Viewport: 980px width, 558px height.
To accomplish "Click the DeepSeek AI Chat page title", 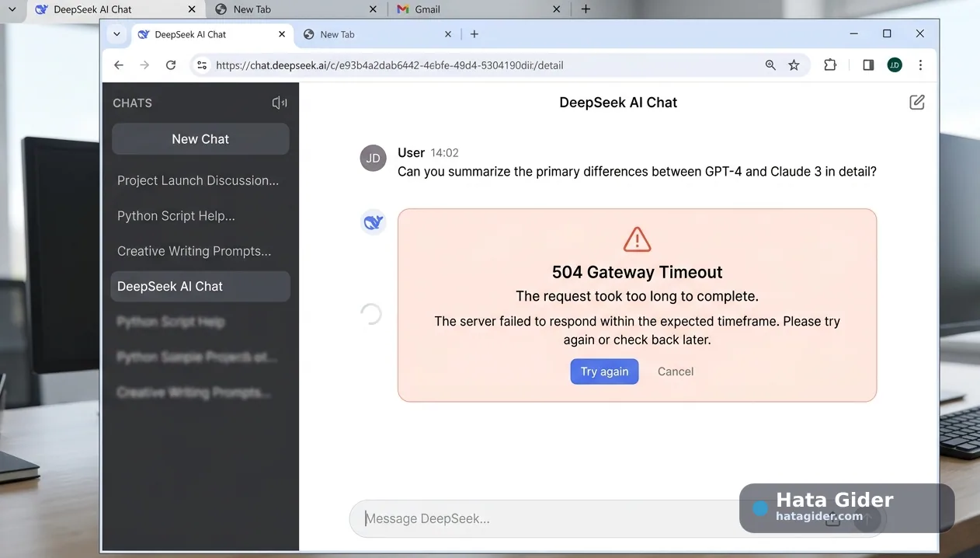I will point(618,103).
